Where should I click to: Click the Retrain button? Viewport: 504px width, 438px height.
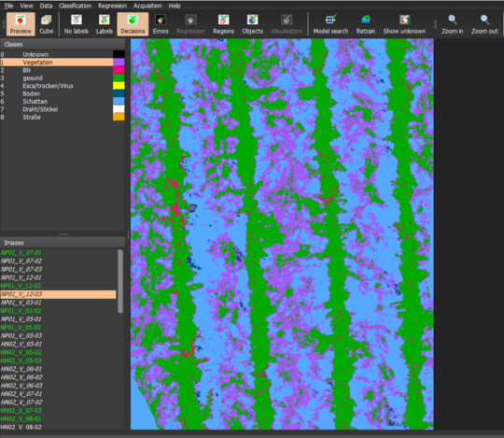tap(366, 24)
